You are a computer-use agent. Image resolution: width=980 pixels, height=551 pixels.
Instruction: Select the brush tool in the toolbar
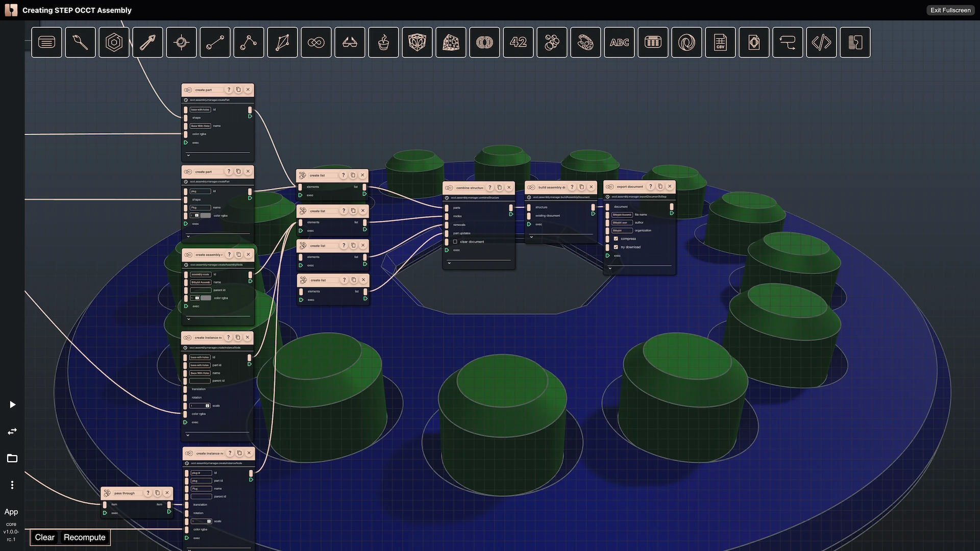(x=80, y=42)
